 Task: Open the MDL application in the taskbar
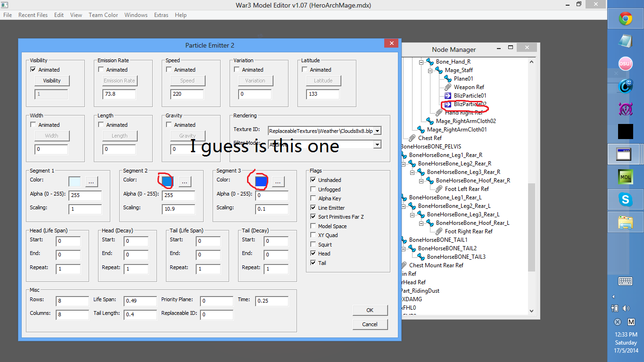(x=626, y=177)
